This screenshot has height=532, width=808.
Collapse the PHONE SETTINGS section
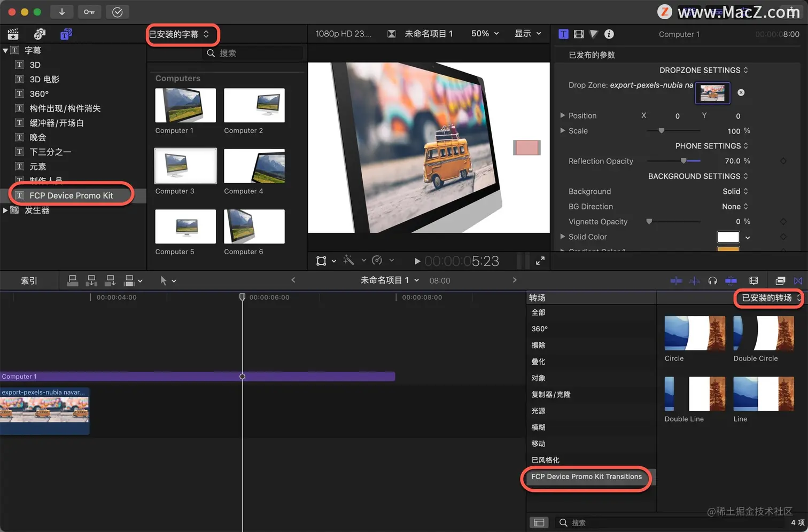coord(711,146)
